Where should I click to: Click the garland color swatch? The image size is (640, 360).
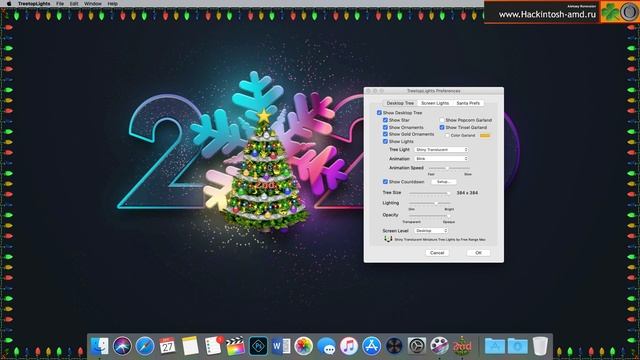485,135
